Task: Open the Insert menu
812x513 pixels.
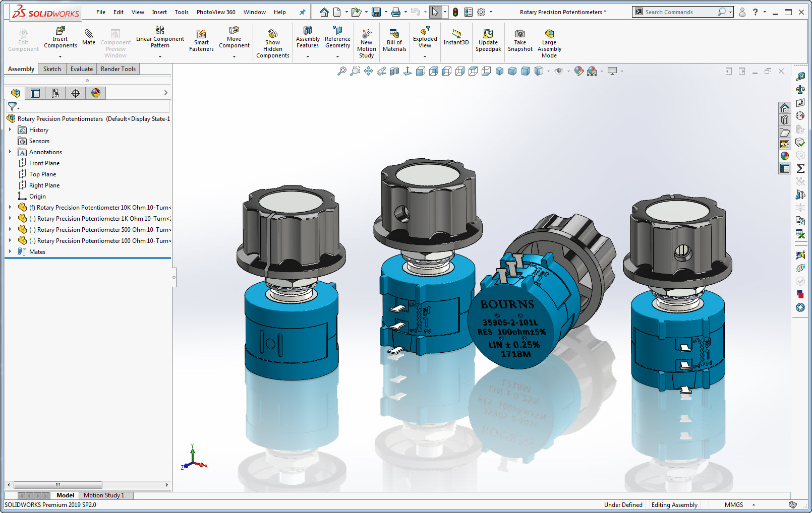Action: [x=159, y=12]
